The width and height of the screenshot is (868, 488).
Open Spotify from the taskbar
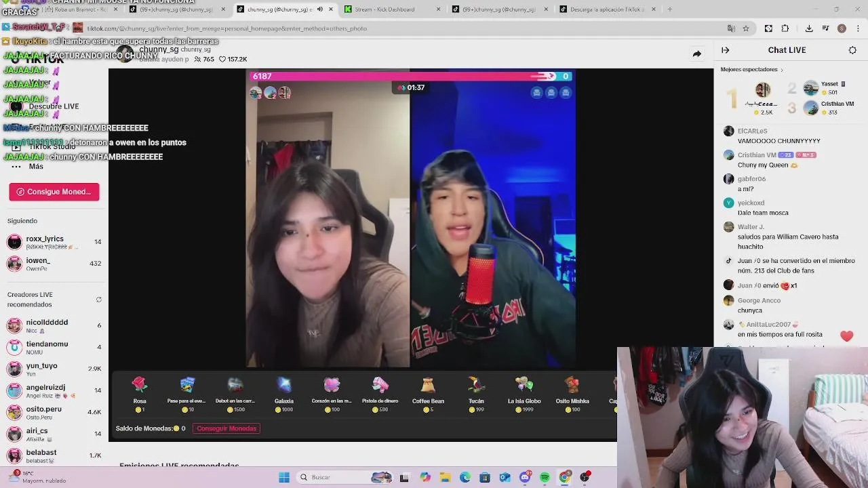click(545, 477)
